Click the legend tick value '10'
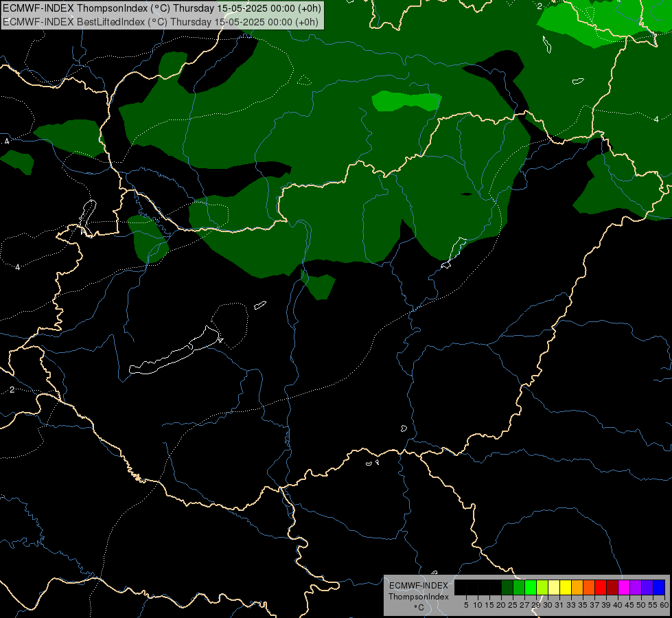Screen dimensions: 672x618 (478, 605)
